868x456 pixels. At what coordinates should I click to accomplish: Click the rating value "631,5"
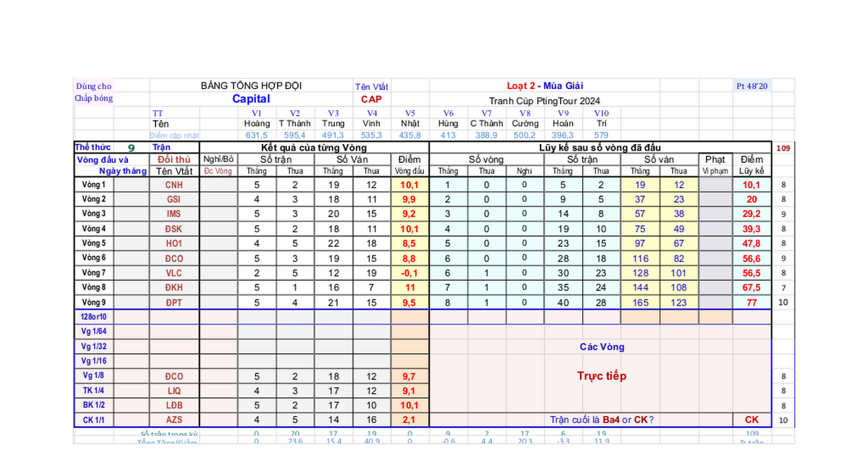click(x=258, y=135)
